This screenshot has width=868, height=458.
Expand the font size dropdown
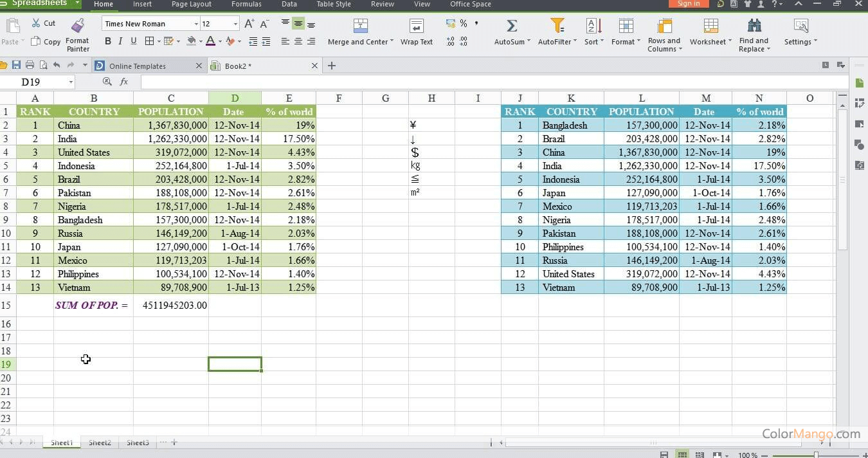tap(235, 24)
